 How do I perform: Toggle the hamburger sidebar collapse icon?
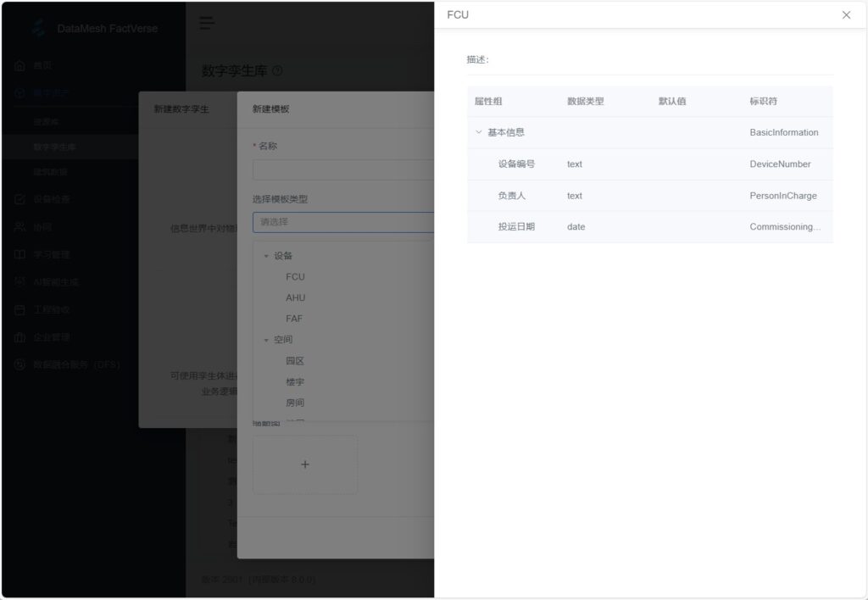coord(207,24)
